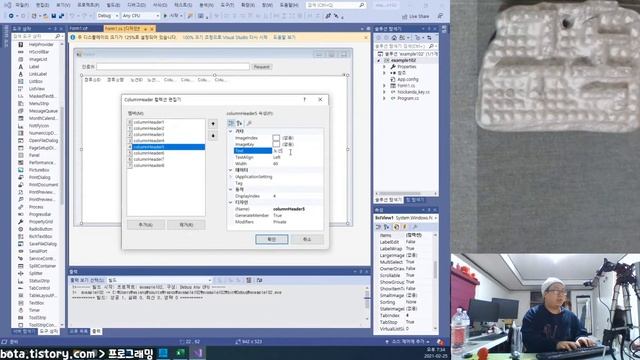Switch to the Output tab at bottom
Screen dimensions: 640x360
pos(96,331)
